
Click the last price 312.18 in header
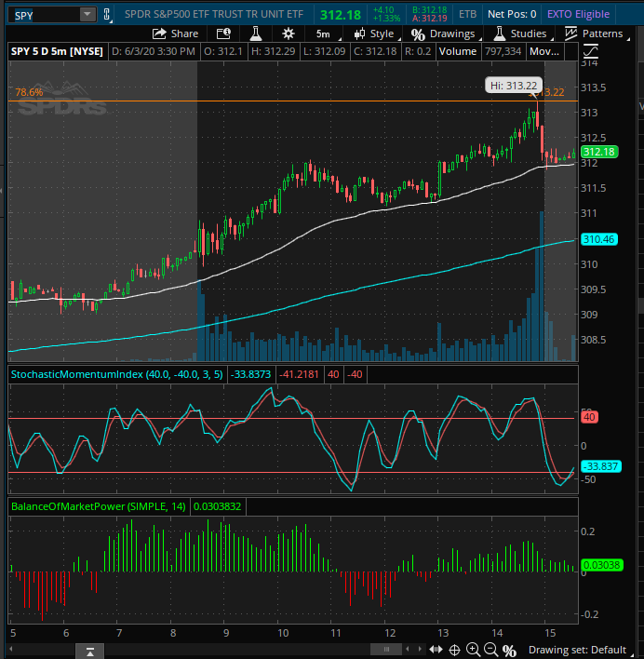click(x=341, y=15)
